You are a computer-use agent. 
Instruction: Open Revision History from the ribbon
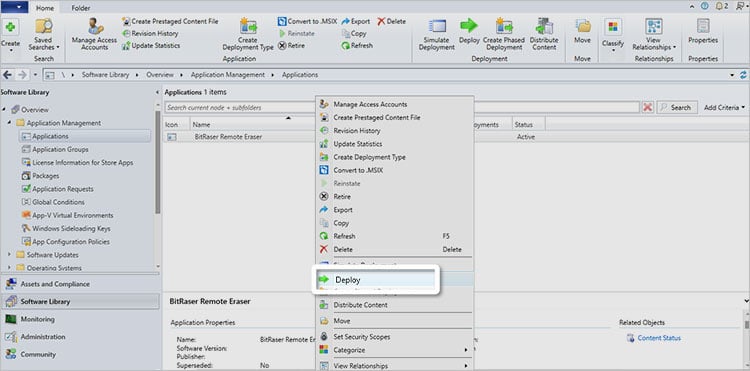click(x=150, y=33)
